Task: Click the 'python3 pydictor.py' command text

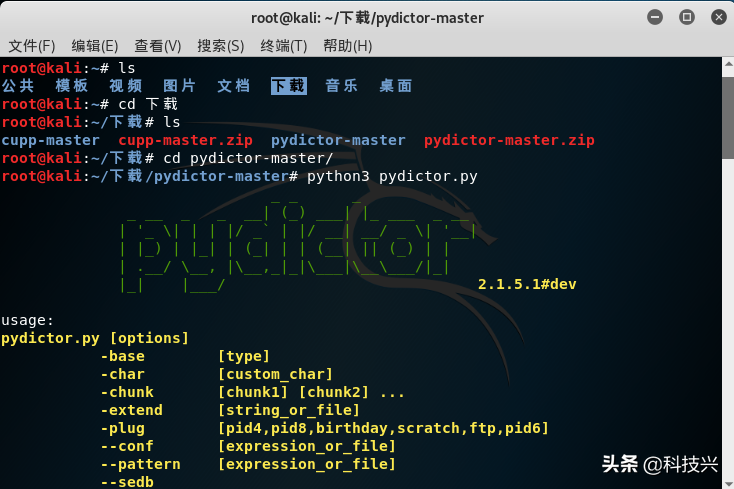Action: (392, 176)
